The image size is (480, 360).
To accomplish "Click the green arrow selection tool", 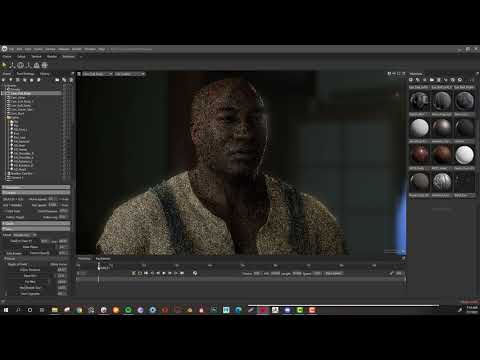I will [x=4, y=65].
